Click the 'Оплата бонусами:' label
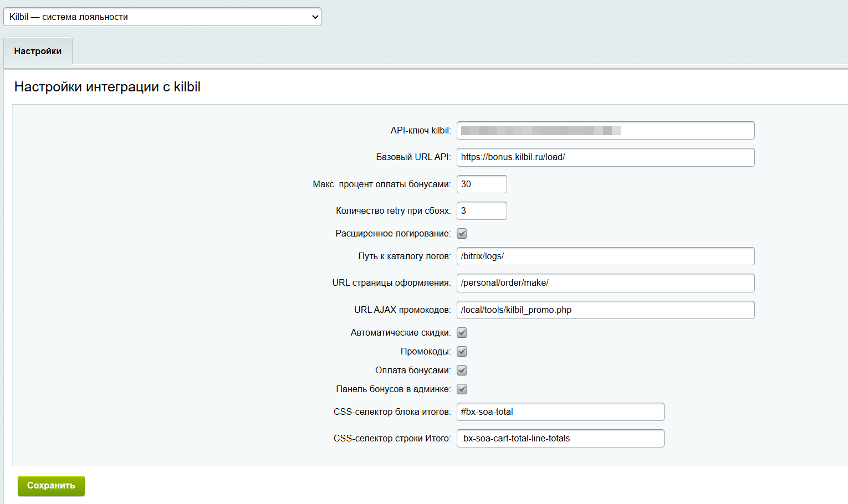The width and height of the screenshot is (848, 504). [413, 371]
